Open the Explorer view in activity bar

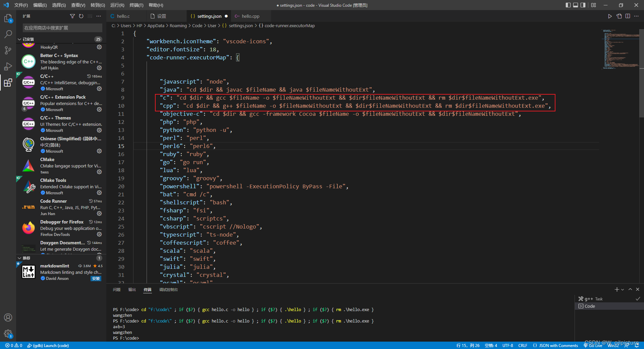tap(8, 18)
